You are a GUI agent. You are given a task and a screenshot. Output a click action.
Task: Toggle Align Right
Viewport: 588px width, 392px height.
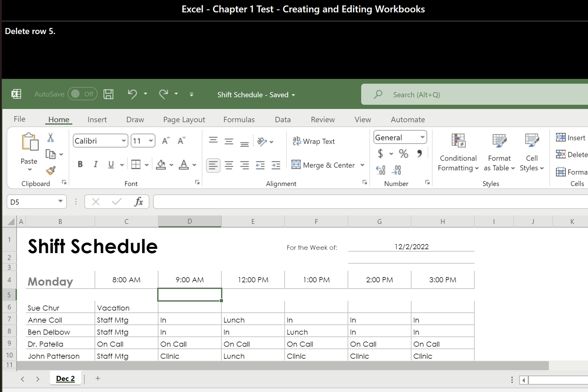click(x=245, y=165)
